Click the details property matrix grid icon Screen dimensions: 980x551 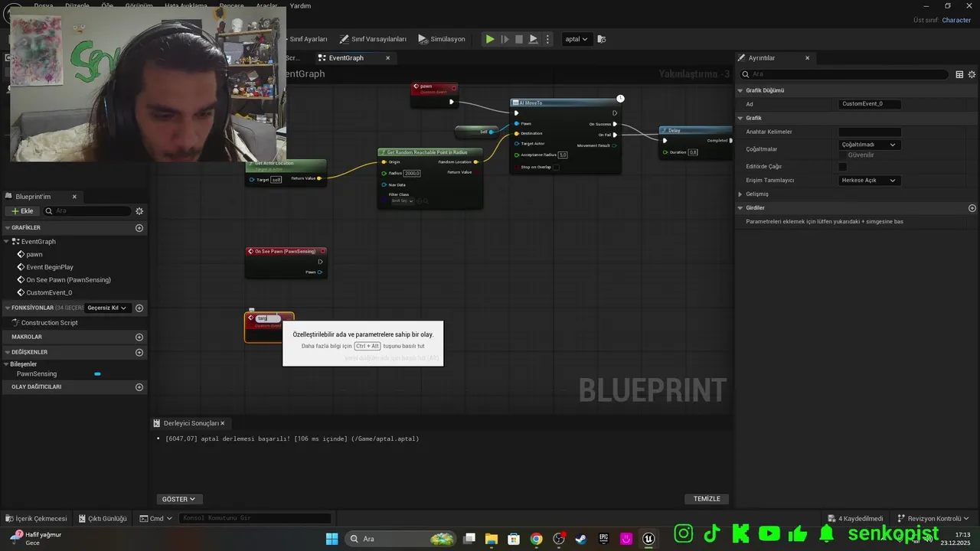[x=959, y=74]
